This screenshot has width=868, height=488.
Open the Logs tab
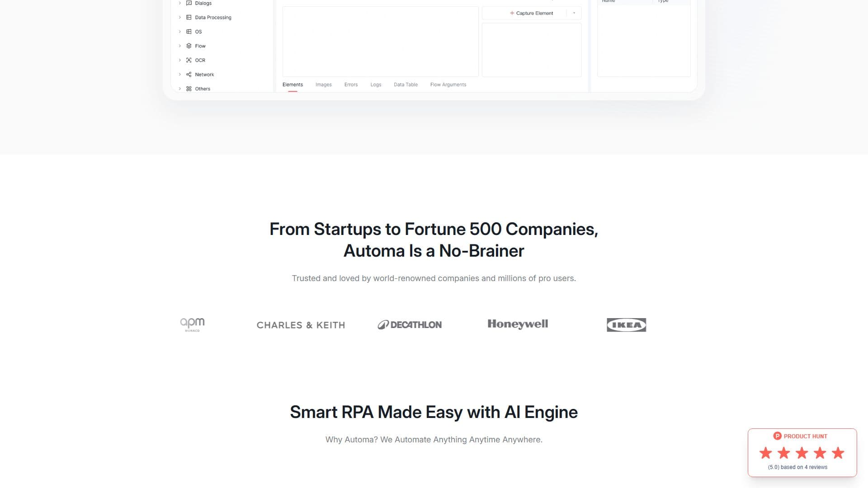[x=376, y=84]
